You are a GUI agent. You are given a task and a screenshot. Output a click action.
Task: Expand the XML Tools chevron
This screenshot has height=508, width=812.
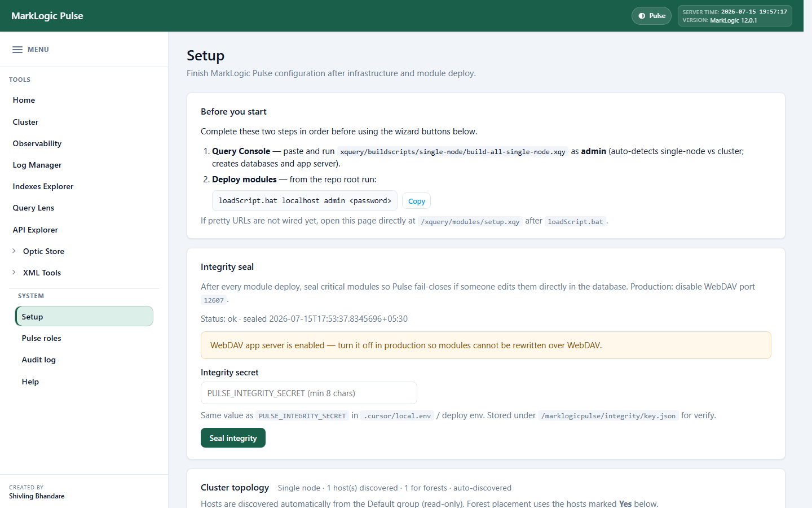point(14,273)
